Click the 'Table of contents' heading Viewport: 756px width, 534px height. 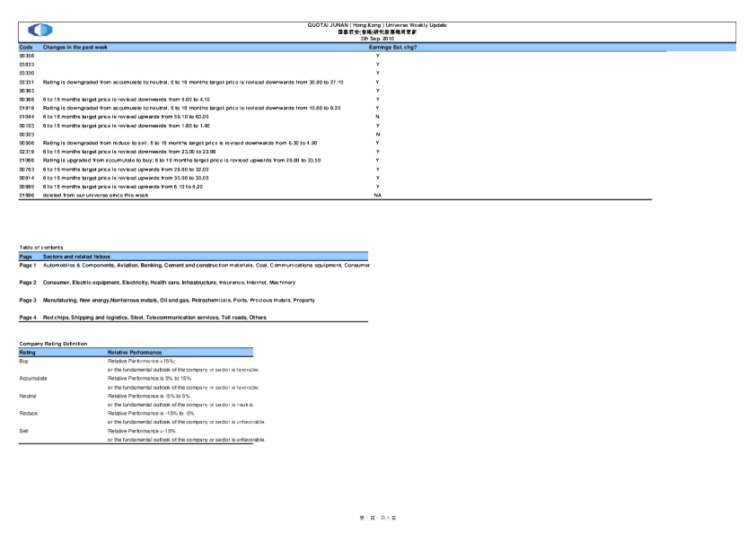(40, 247)
